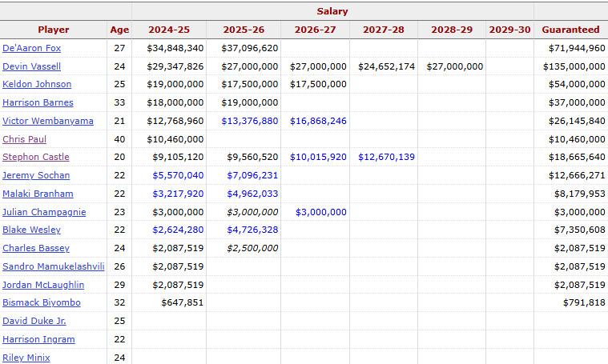Click Jeremy Sochan's blue $7,096,231 salary

coord(252,175)
